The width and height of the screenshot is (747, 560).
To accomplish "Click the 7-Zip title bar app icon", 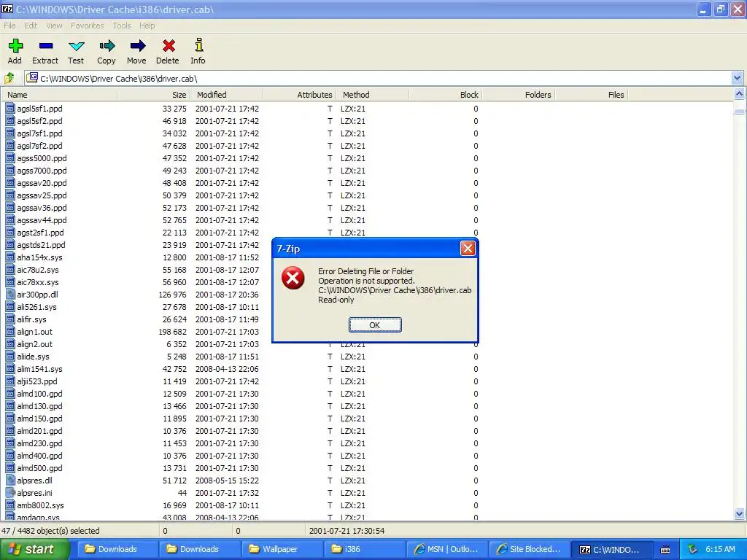I will tap(7, 9).
